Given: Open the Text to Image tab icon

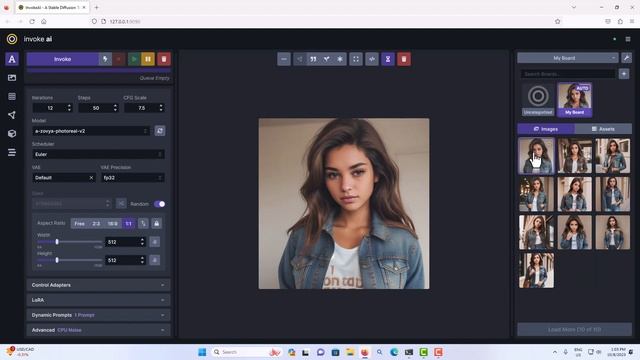Looking at the screenshot, I should click(12, 59).
